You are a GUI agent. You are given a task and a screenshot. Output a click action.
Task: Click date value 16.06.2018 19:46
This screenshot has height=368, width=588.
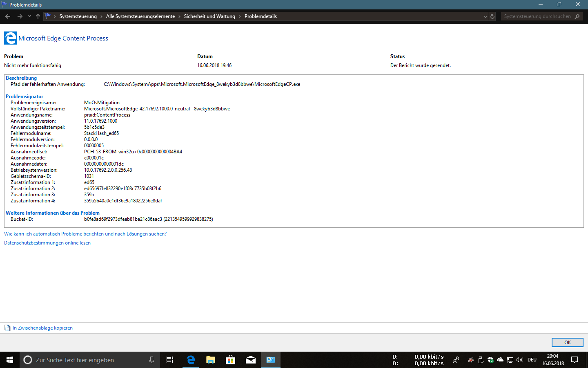pyautogui.click(x=214, y=65)
